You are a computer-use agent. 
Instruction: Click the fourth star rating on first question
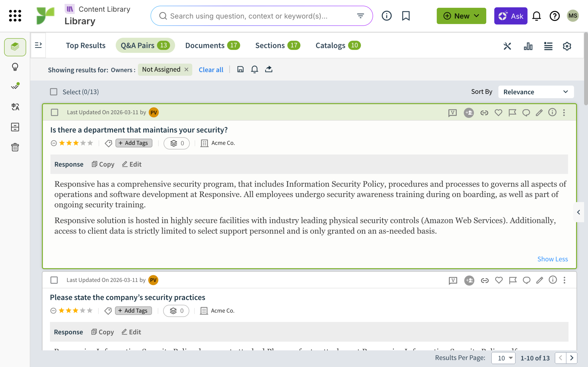pos(83,143)
